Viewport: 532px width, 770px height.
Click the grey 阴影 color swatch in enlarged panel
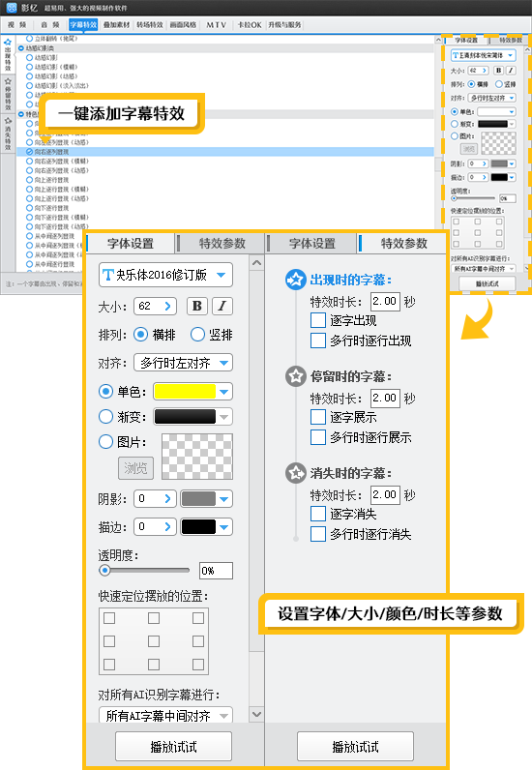click(x=198, y=499)
